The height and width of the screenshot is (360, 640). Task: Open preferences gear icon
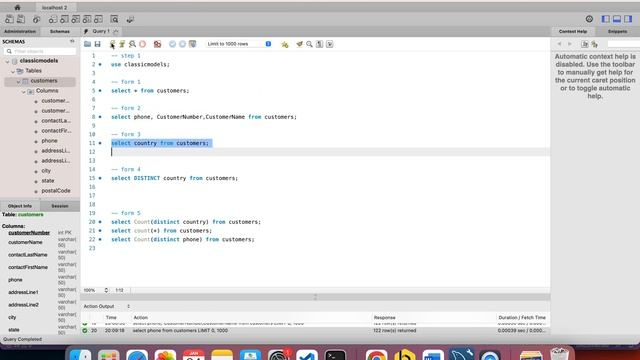pos(589,19)
